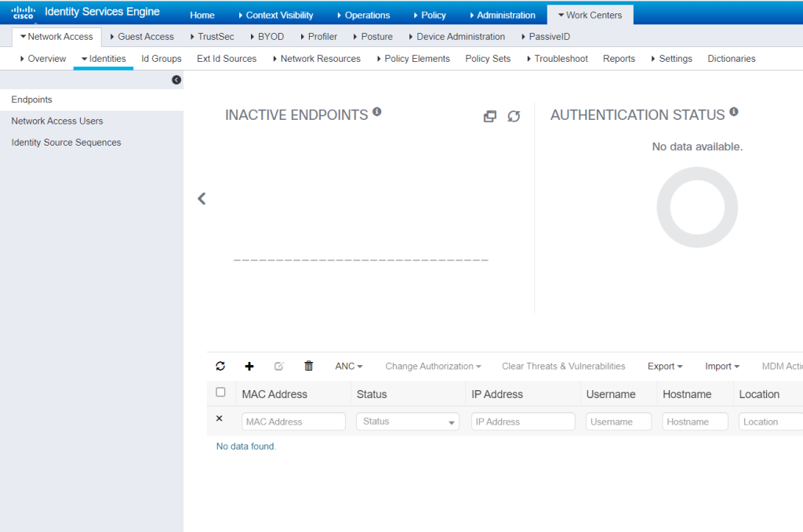Open the Import dropdown
The width and height of the screenshot is (803, 532).
point(722,366)
